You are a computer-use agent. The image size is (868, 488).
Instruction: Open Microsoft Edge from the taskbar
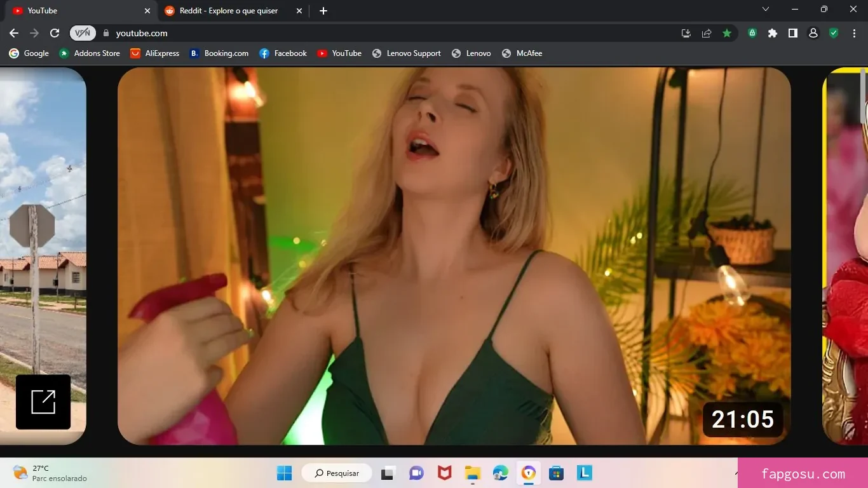point(501,473)
